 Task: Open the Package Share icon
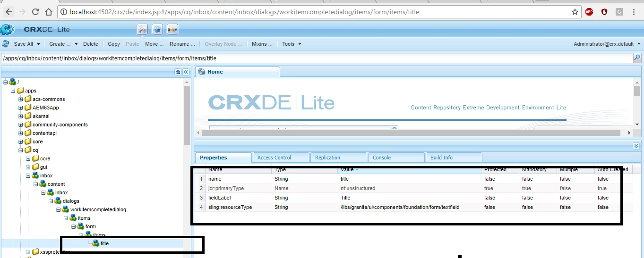pyautogui.click(x=172, y=30)
